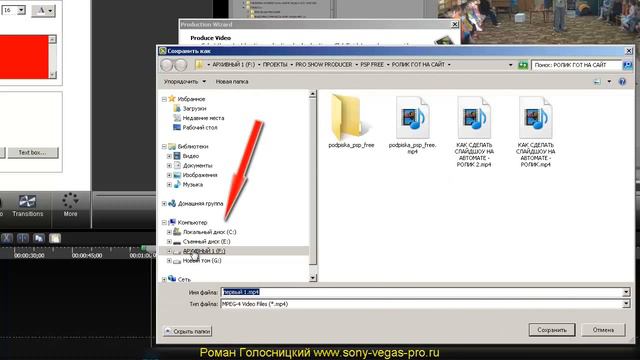The height and width of the screenshot is (360, 640).
Task: Click the PSP FREE breadcrumb segment
Action: [372, 64]
